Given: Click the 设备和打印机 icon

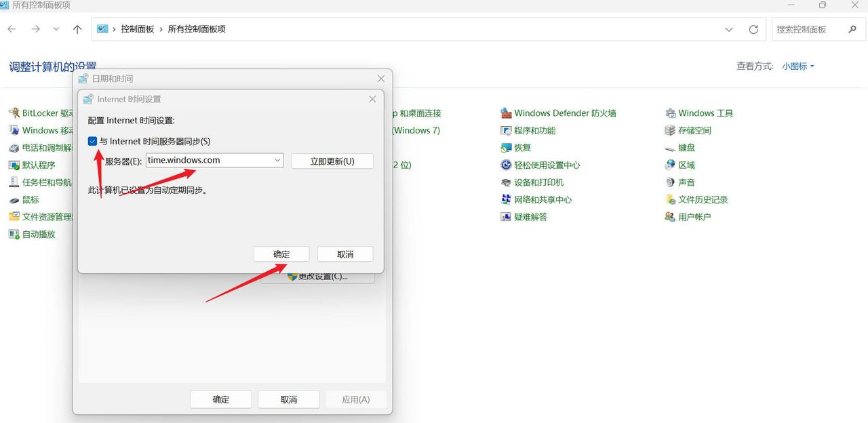Looking at the screenshot, I should (506, 182).
